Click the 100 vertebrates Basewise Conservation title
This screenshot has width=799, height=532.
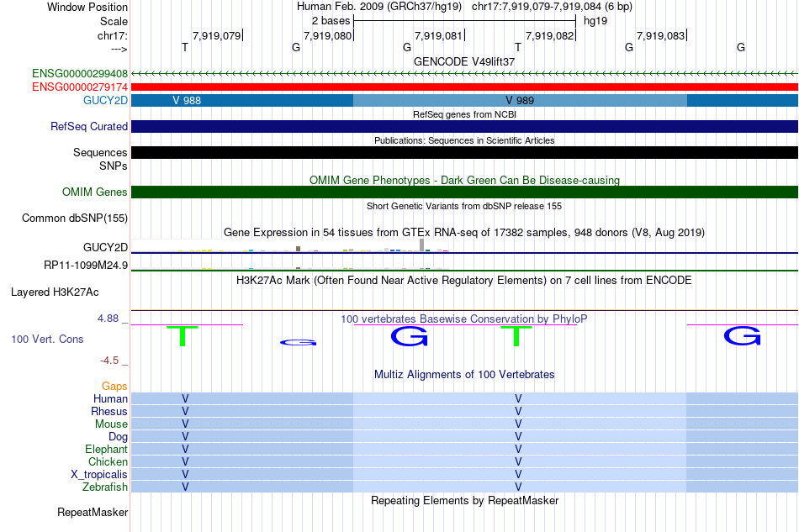(x=464, y=319)
